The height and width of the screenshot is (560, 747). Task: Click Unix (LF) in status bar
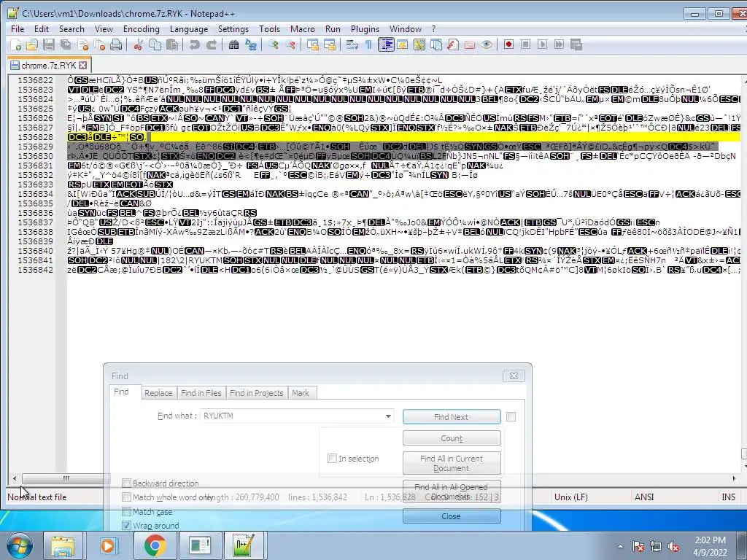570,497
